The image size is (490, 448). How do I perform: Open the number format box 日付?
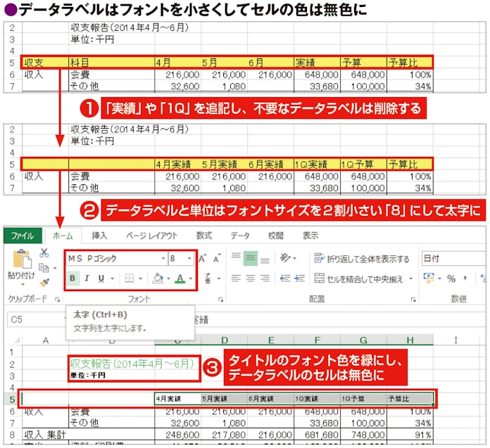[x=454, y=259]
